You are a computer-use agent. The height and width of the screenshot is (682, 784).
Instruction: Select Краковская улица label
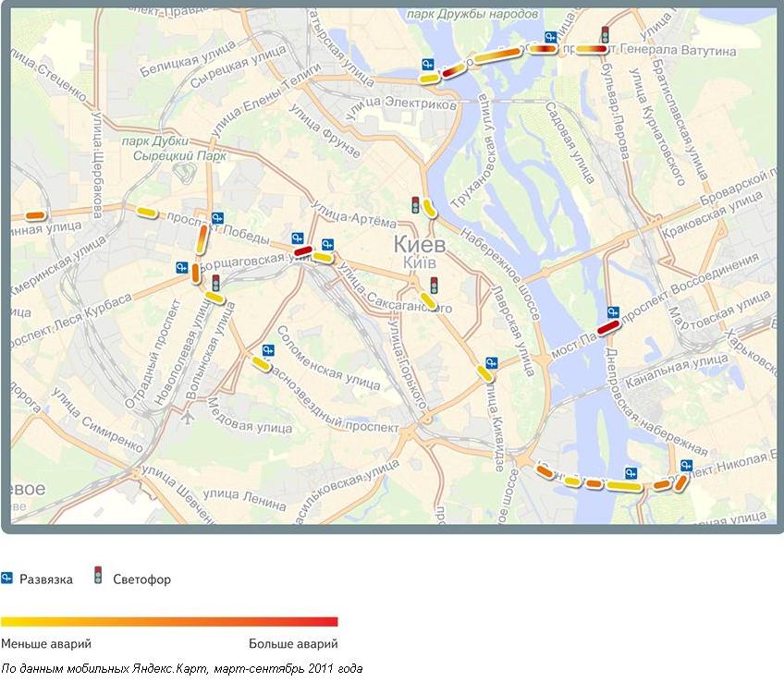point(713,215)
